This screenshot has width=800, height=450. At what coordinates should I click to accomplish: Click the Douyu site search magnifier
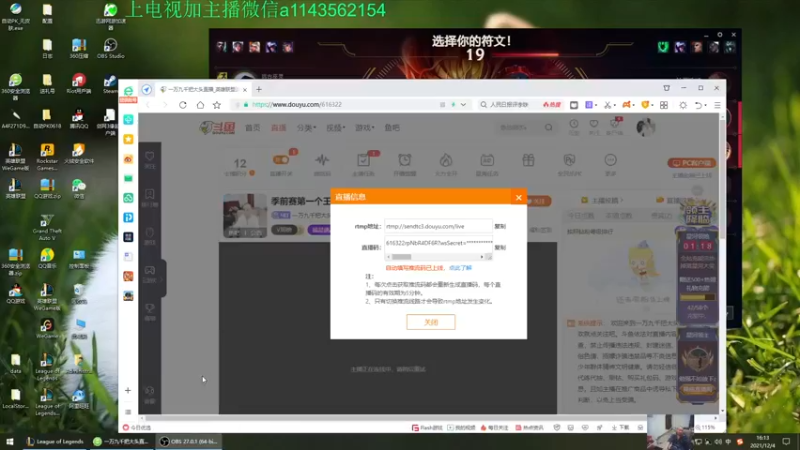(x=548, y=128)
